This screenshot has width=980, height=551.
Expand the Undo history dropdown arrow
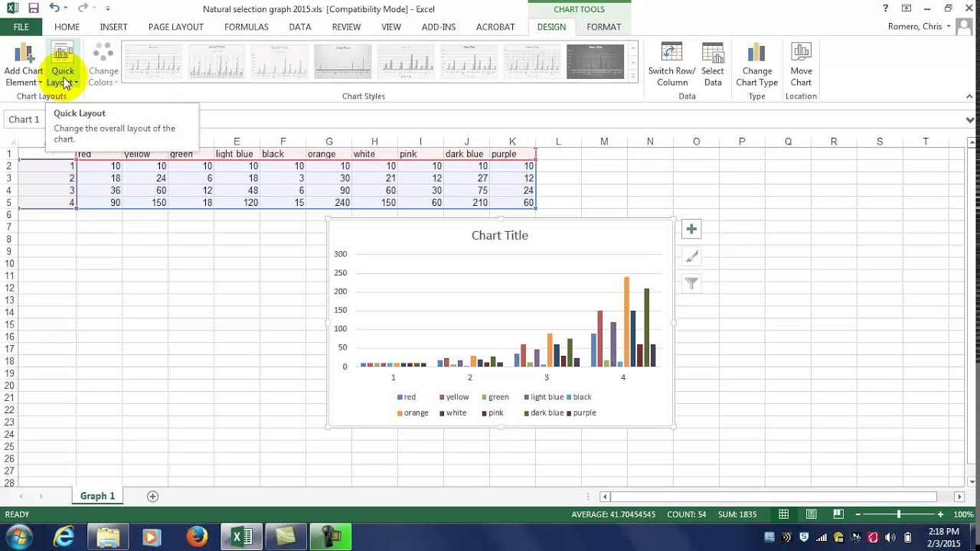coord(67,8)
